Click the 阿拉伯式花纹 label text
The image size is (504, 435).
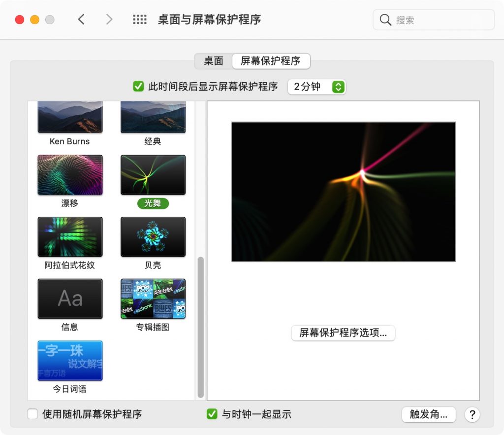click(x=70, y=265)
